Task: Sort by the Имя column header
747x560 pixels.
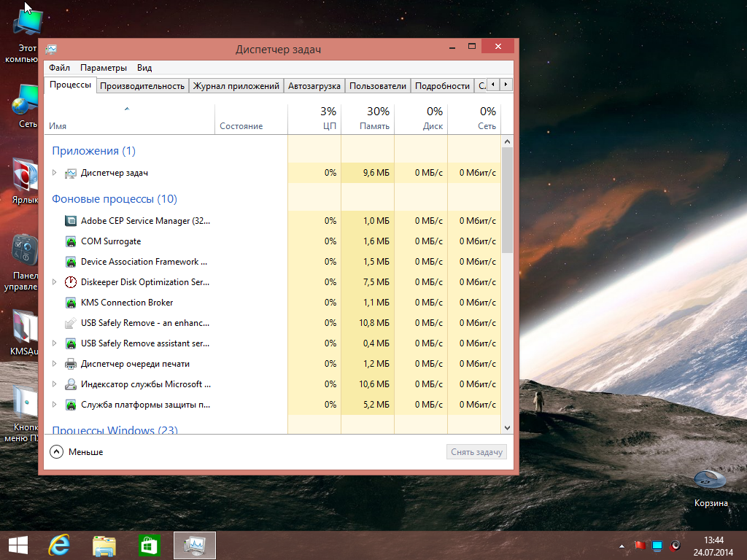Action: pos(130,119)
